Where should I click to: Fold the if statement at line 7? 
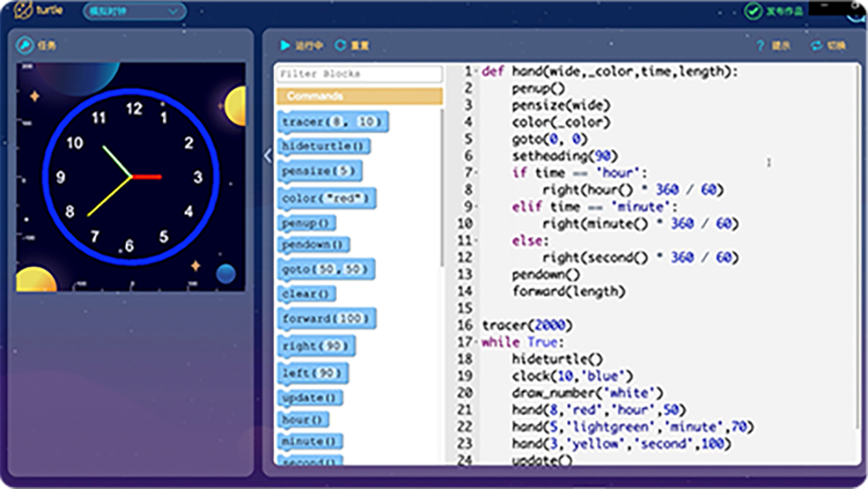click(x=477, y=173)
